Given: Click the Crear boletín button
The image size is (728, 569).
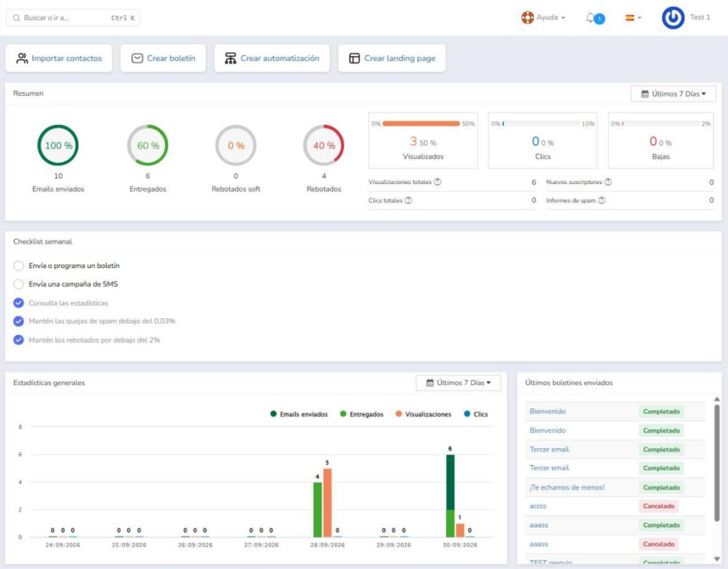Looking at the screenshot, I should pyautogui.click(x=163, y=58).
